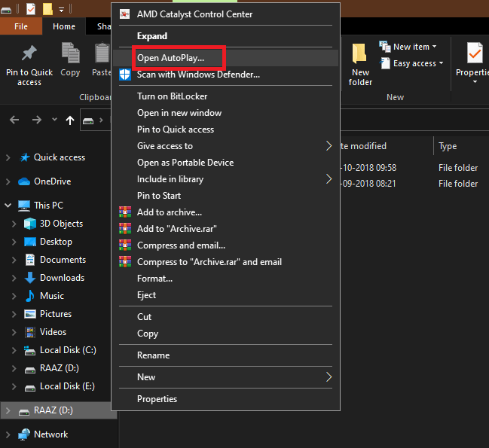Select Open in new window
The height and width of the screenshot is (448, 489).
225,113
